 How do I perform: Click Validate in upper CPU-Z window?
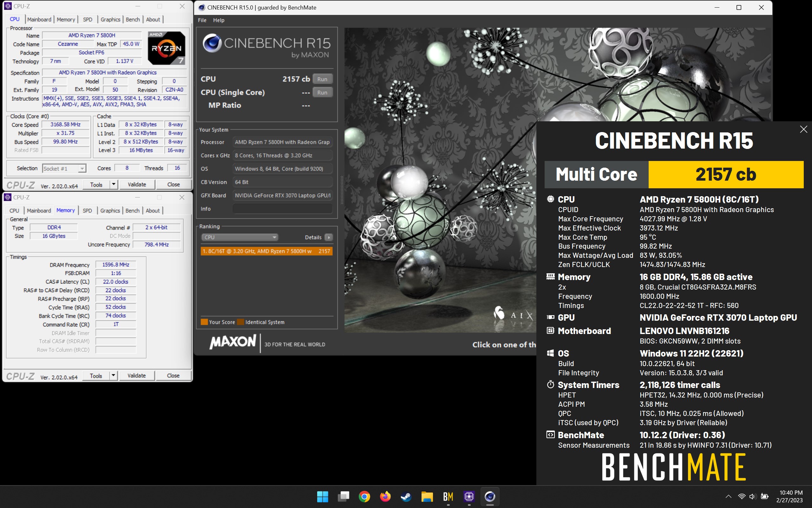click(137, 184)
